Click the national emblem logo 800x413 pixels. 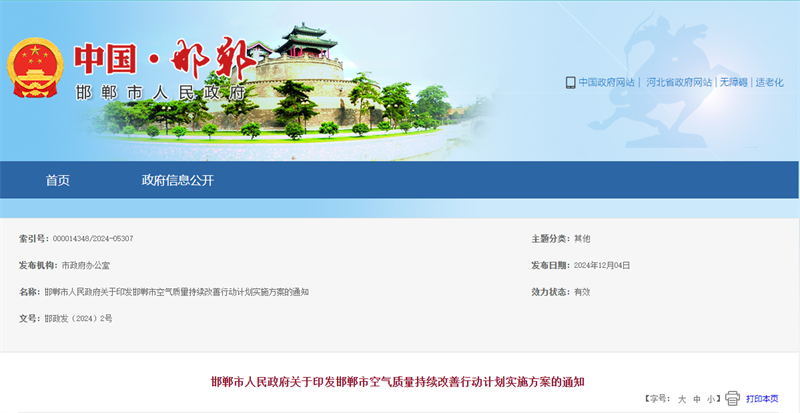[34, 69]
